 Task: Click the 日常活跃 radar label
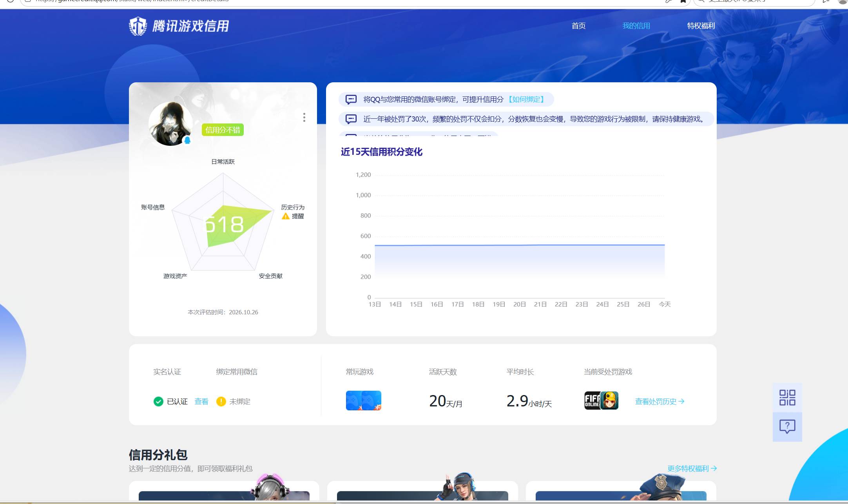[223, 161]
